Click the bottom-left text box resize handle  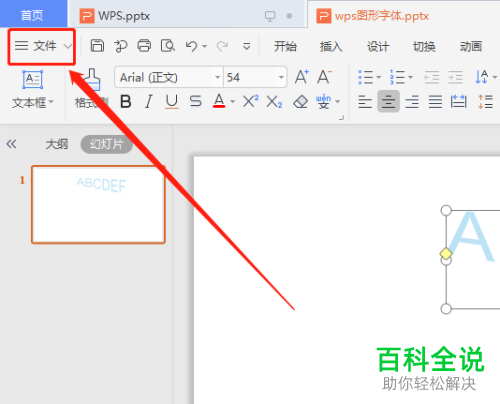point(446,309)
